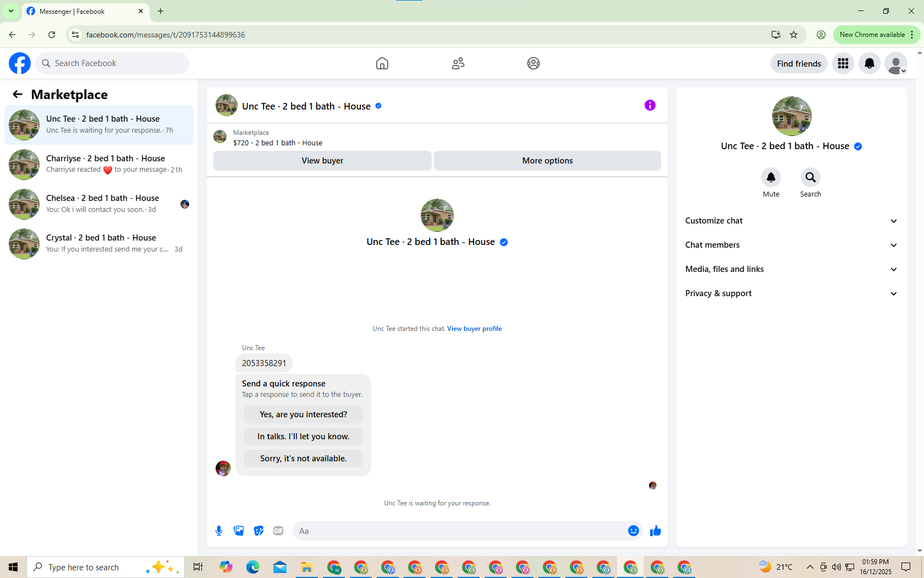Open the volume control in system tray
924x578 pixels.
point(837,567)
